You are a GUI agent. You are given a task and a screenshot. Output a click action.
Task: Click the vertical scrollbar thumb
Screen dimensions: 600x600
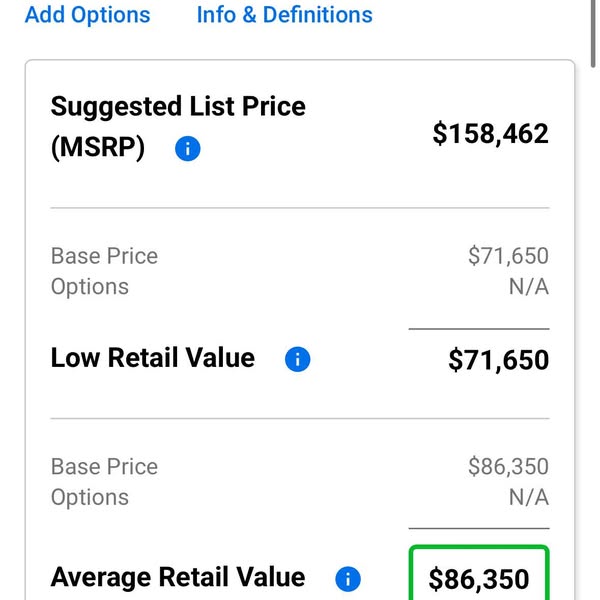click(x=593, y=34)
